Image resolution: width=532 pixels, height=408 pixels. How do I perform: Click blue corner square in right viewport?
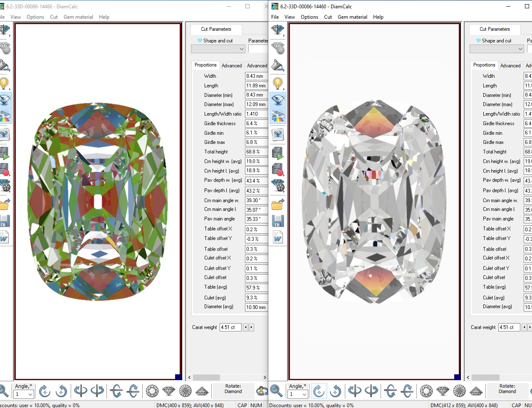[x=457, y=377]
